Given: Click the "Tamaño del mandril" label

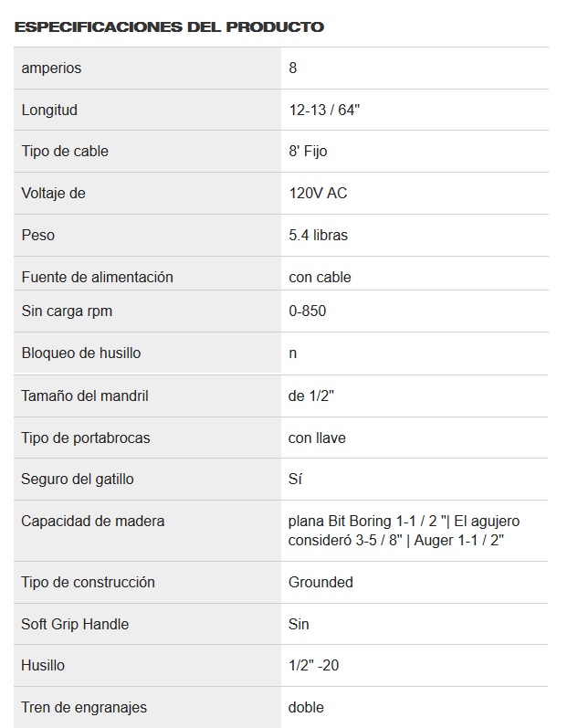Looking at the screenshot, I should [85, 396].
